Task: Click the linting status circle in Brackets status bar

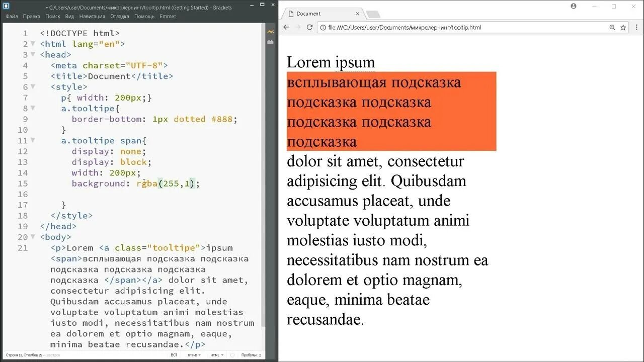Action: 232,355
